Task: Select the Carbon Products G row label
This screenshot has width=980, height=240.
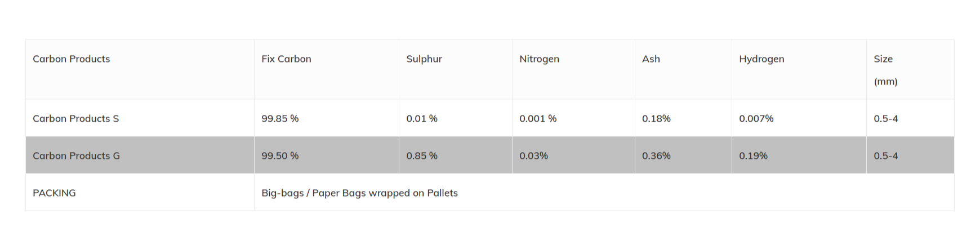Action: pos(76,156)
